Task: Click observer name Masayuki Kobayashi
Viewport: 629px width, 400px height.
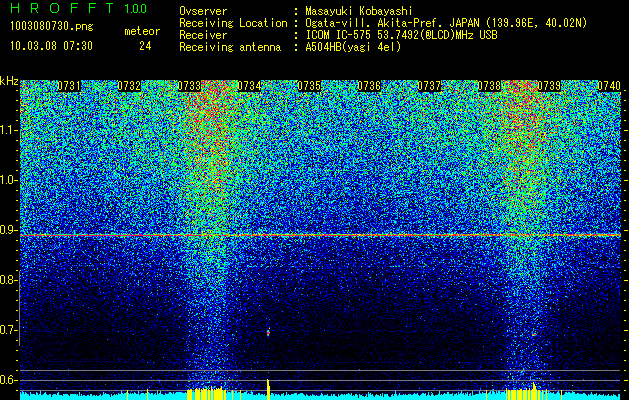Action: [359, 11]
